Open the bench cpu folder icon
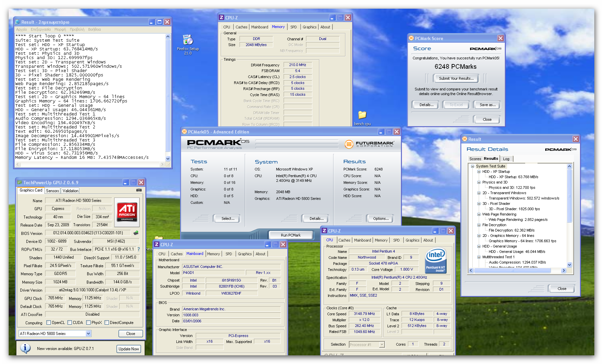The width and height of the screenshot is (603, 364). pos(362,118)
